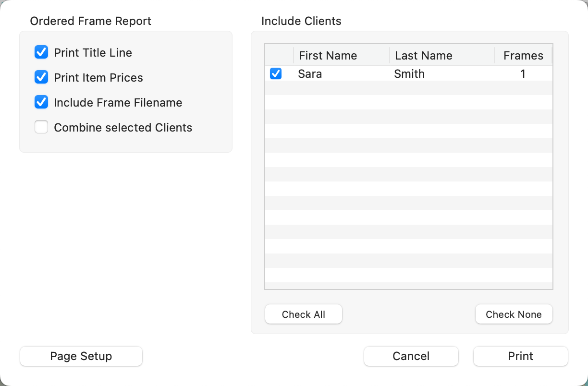Click the Frames count 1 for Sara
Image resolution: width=588 pixels, height=386 pixels.
523,74
